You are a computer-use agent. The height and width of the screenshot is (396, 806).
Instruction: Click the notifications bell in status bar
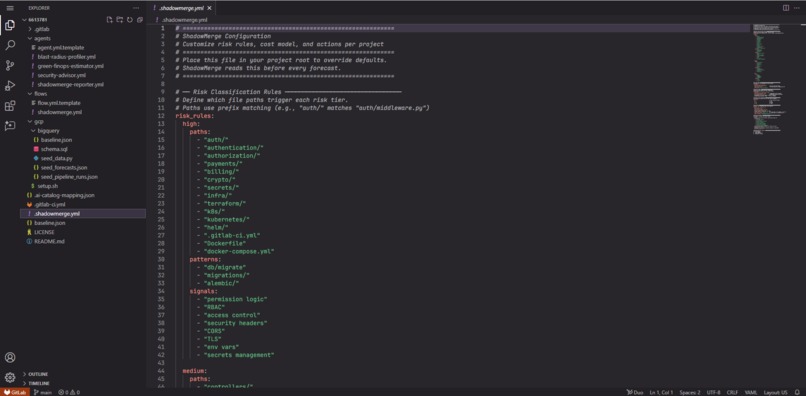point(797,392)
